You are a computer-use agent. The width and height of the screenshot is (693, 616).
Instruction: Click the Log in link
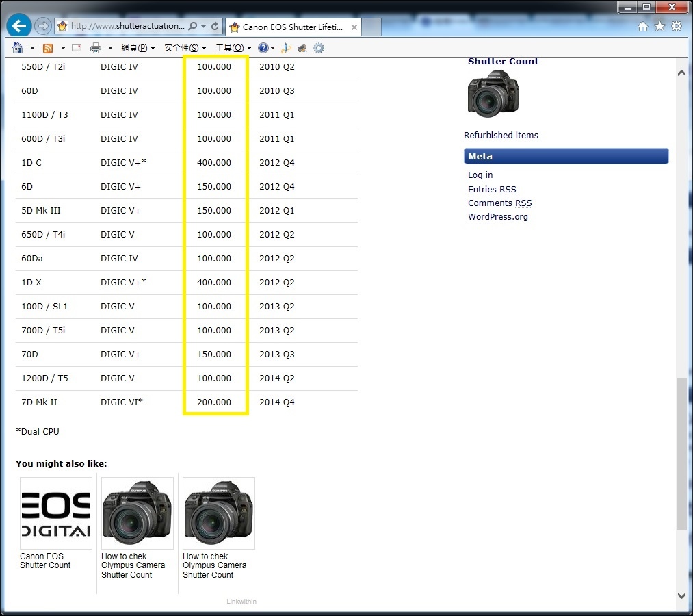click(x=480, y=175)
